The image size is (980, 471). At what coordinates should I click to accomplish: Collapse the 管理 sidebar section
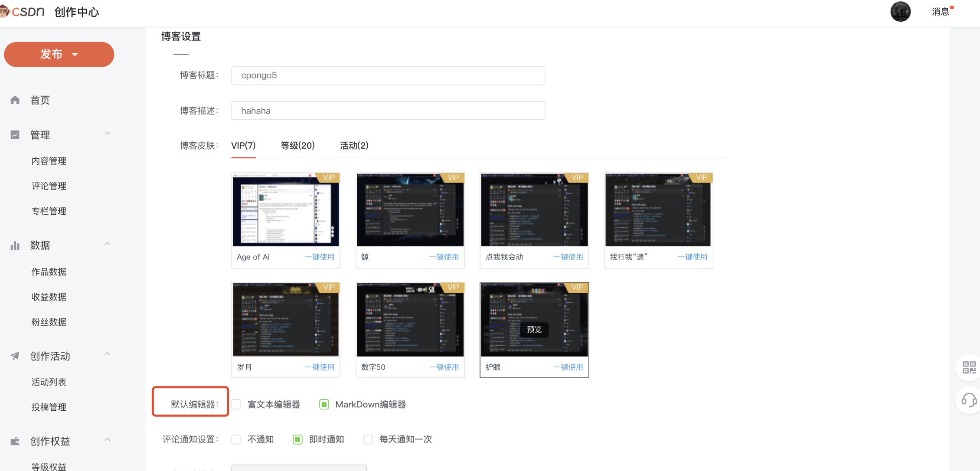[108, 133]
